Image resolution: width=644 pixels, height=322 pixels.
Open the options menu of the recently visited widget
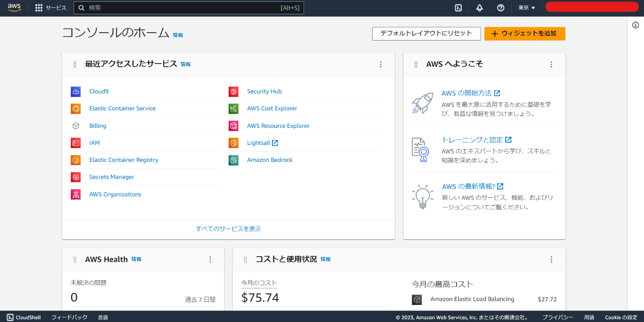point(380,64)
